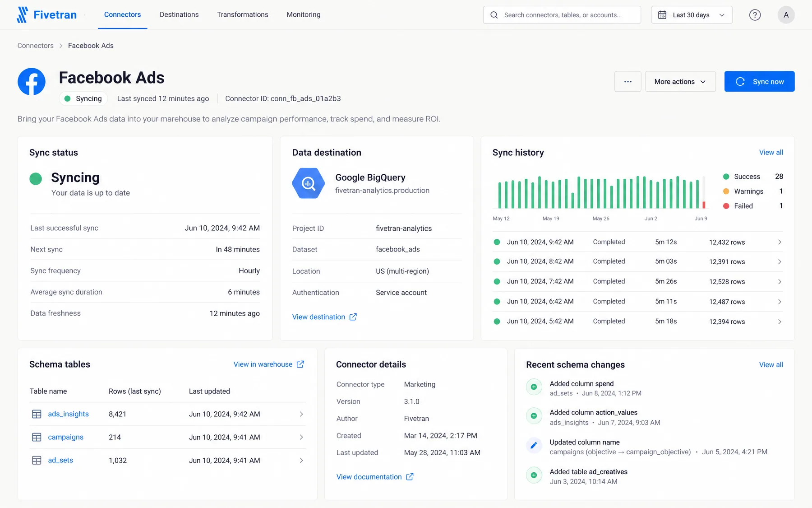Click the plus icon for Added column action_values
Screen dimensions: 812x508
coord(534,416)
